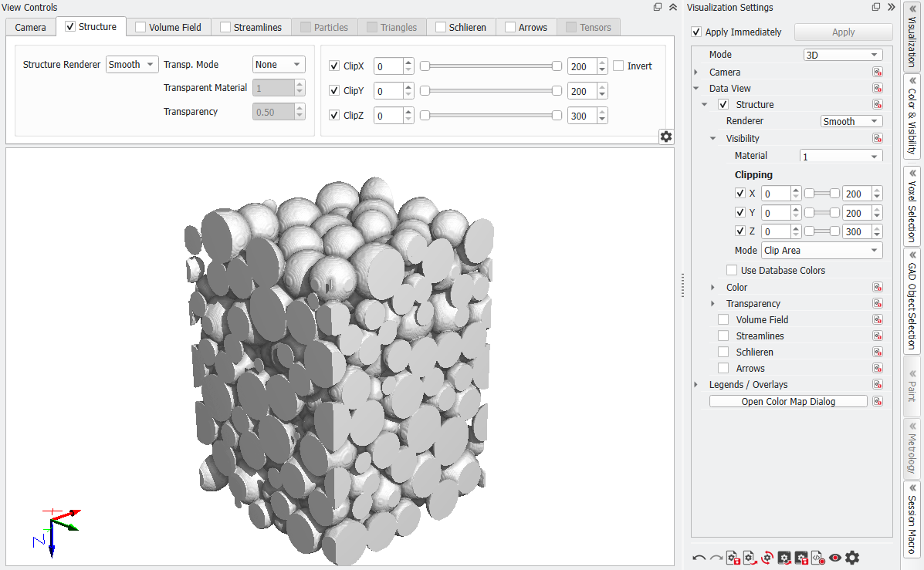This screenshot has height=570, width=924.
Task: Click the reset icon on the Volume Field row
Action: (x=878, y=320)
